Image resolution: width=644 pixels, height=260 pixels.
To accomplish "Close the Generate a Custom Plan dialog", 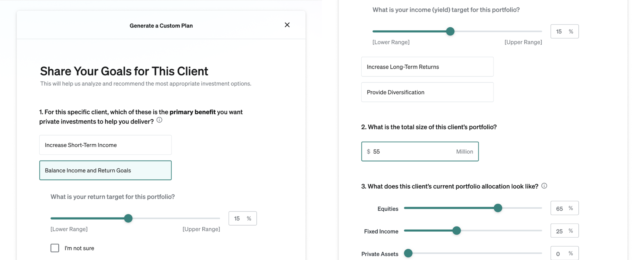I will 287,25.
